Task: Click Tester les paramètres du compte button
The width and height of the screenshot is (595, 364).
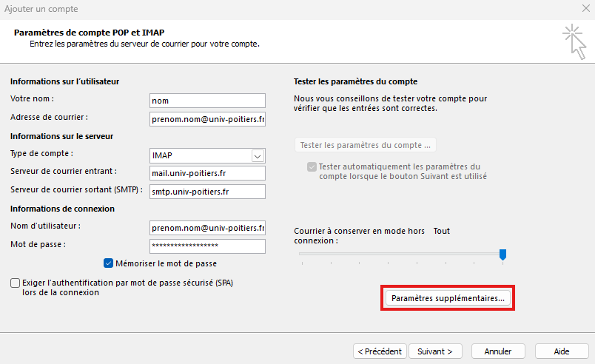Action: pos(365,145)
